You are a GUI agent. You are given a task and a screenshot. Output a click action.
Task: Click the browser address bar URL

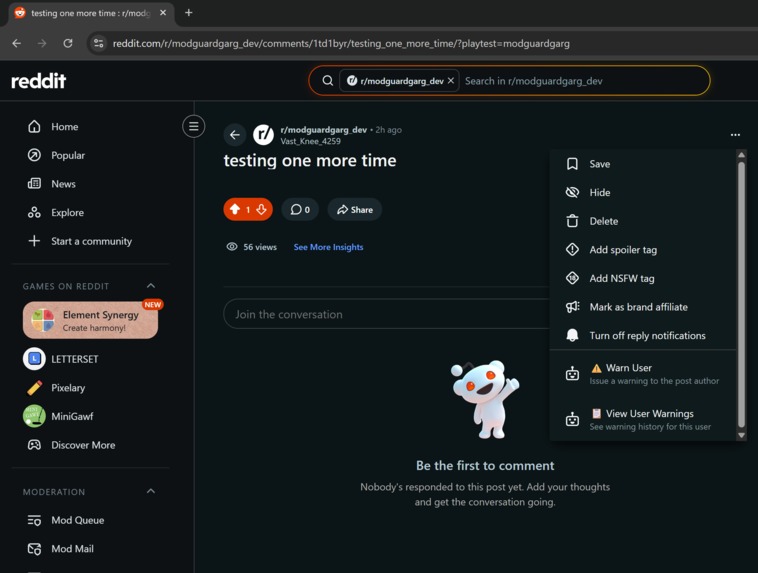[x=341, y=44]
